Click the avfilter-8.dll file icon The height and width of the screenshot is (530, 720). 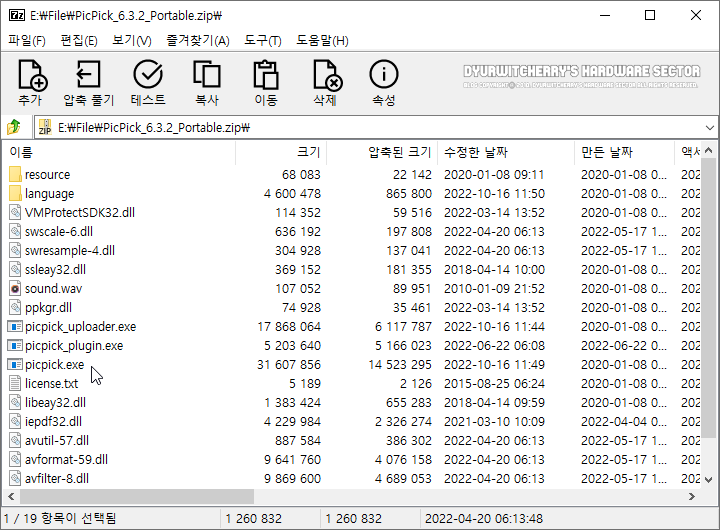coord(15,479)
